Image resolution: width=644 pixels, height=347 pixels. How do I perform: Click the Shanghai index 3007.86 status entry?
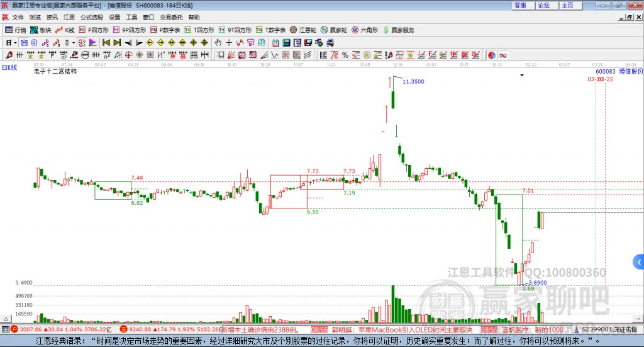pyautogui.click(x=61, y=329)
